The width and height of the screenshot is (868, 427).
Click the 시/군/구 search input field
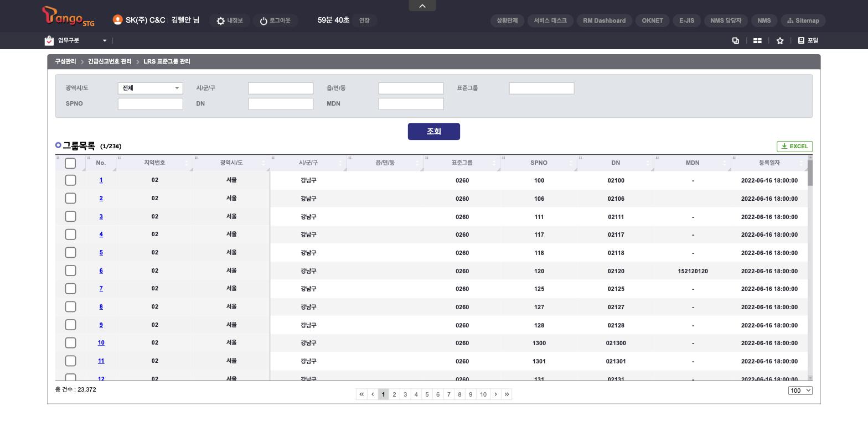tap(281, 88)
